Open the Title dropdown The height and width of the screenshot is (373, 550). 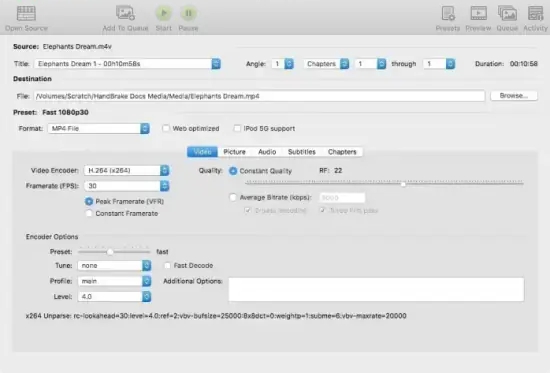tap(127, 64)
